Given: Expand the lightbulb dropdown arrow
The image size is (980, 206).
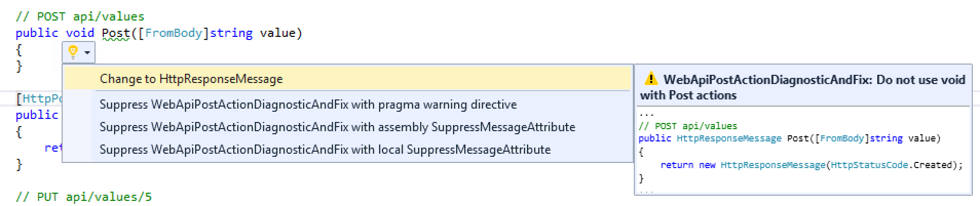Looking at the screenshot, I should (x=87, y=53).
